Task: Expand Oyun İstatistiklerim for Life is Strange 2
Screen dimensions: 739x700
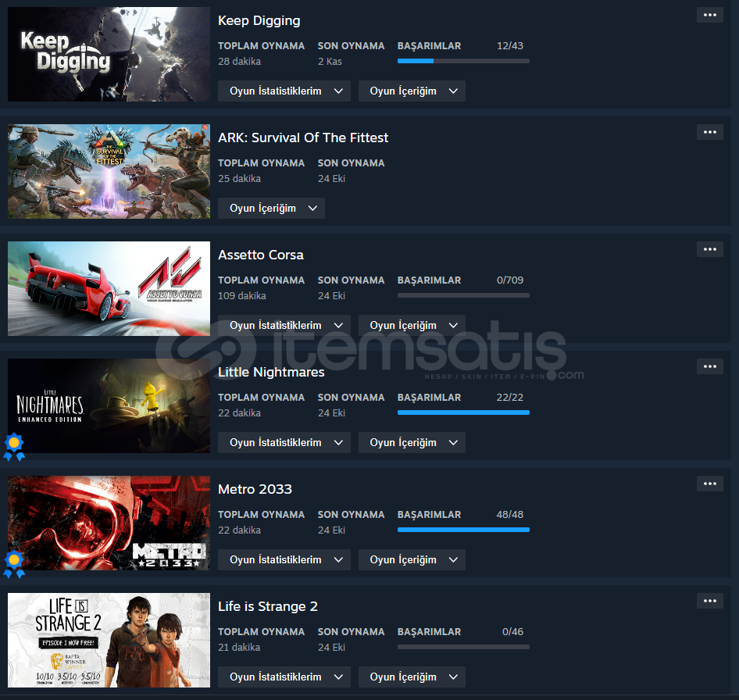Action: click(x=284, y=677)
